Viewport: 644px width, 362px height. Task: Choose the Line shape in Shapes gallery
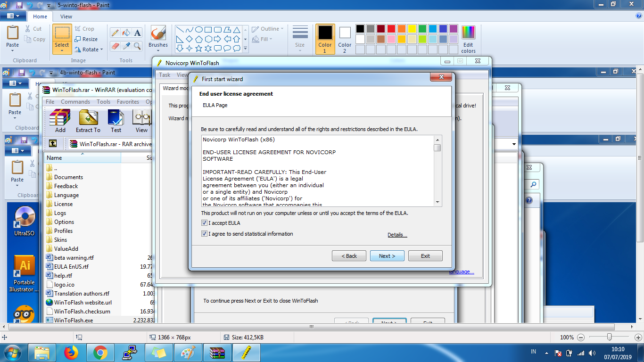coord(180,29)
